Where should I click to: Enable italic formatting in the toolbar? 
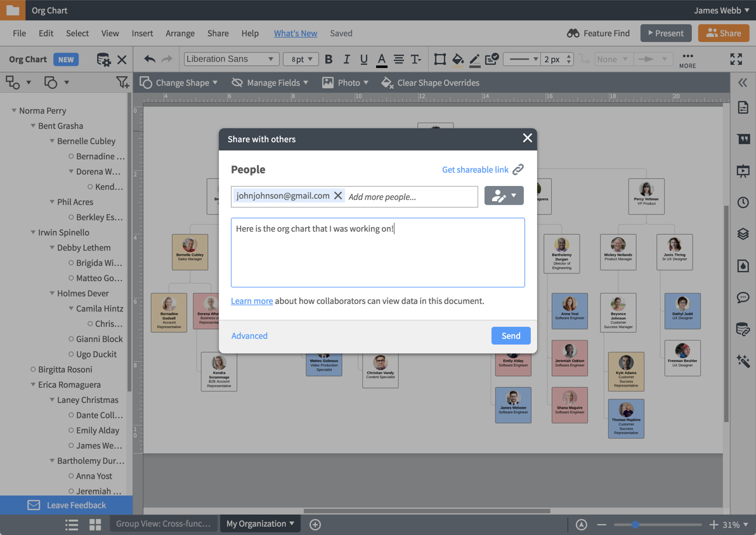coord(346,59)
